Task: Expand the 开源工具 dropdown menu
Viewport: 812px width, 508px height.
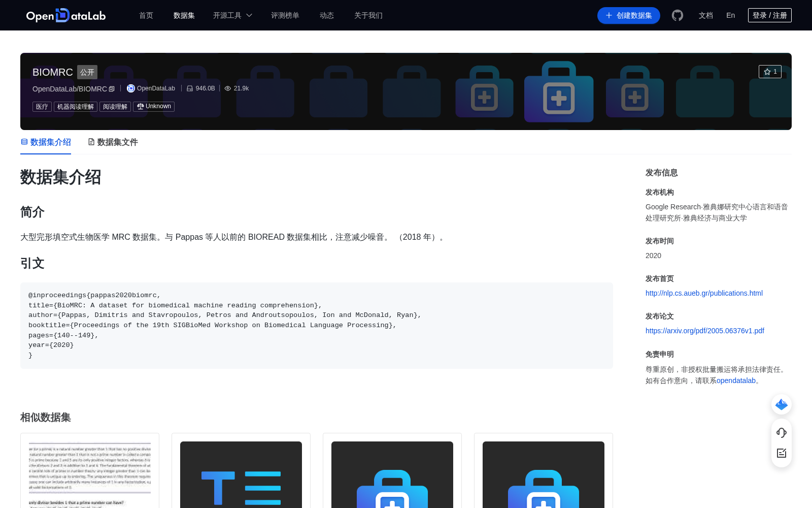Action: tap(232, 15)
